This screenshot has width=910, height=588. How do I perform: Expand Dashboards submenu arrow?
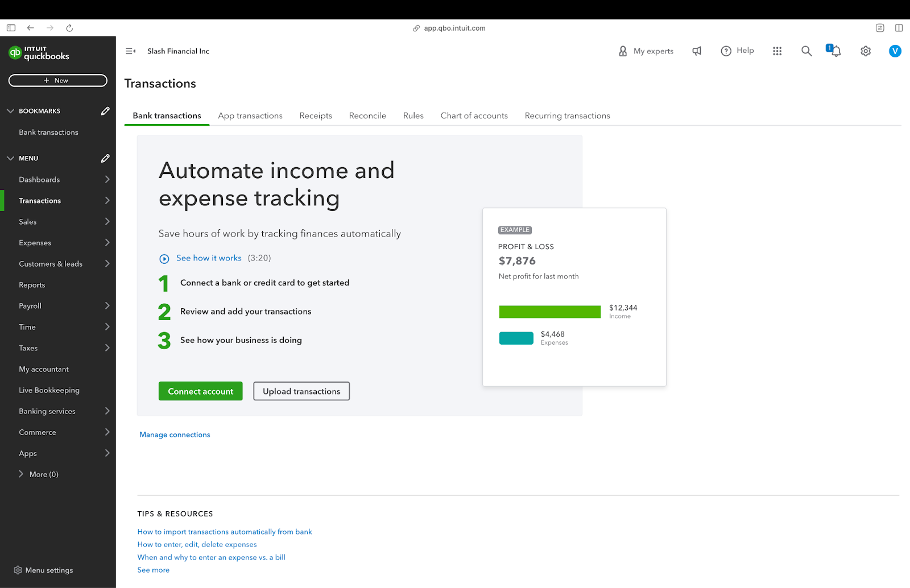[x=107, y=179]
